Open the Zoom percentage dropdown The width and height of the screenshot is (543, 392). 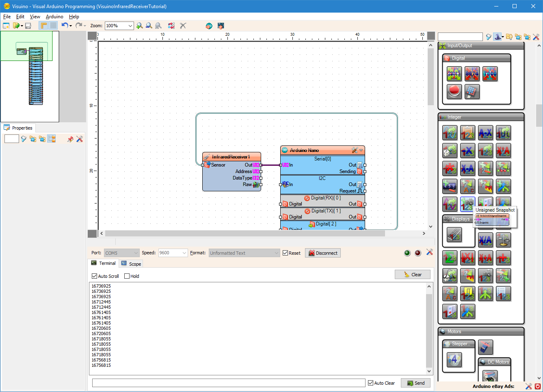click(x=130, y=26)
